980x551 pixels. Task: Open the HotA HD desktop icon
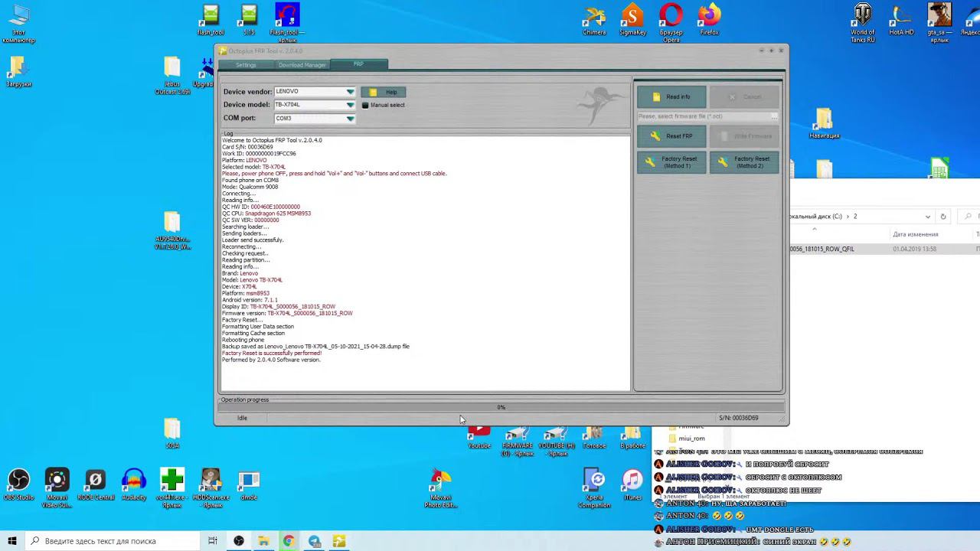901,20
